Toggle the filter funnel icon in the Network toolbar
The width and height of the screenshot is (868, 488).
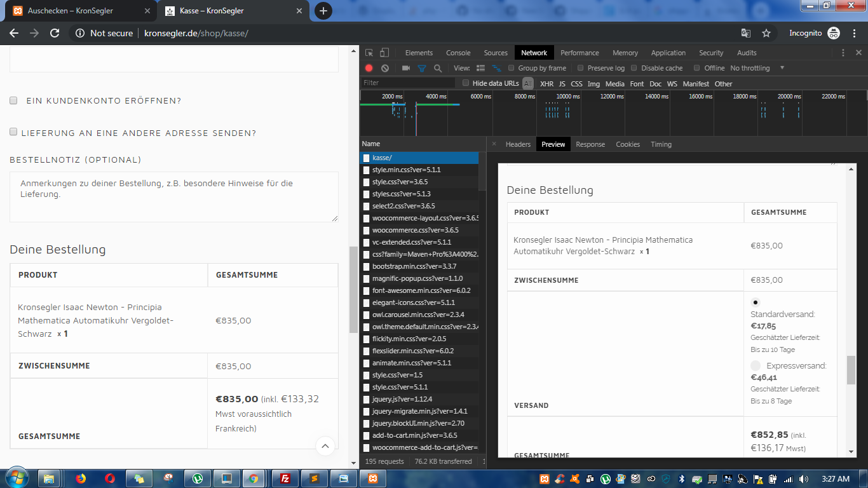(x=421, y=68)
